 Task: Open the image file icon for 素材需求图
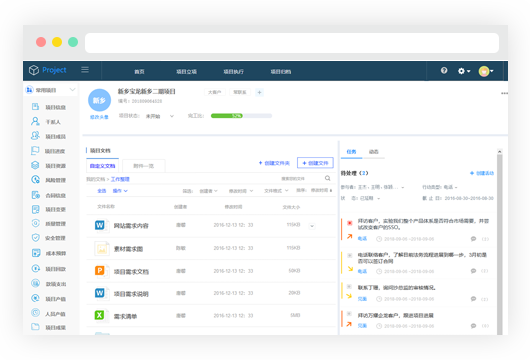pos(102,248)
